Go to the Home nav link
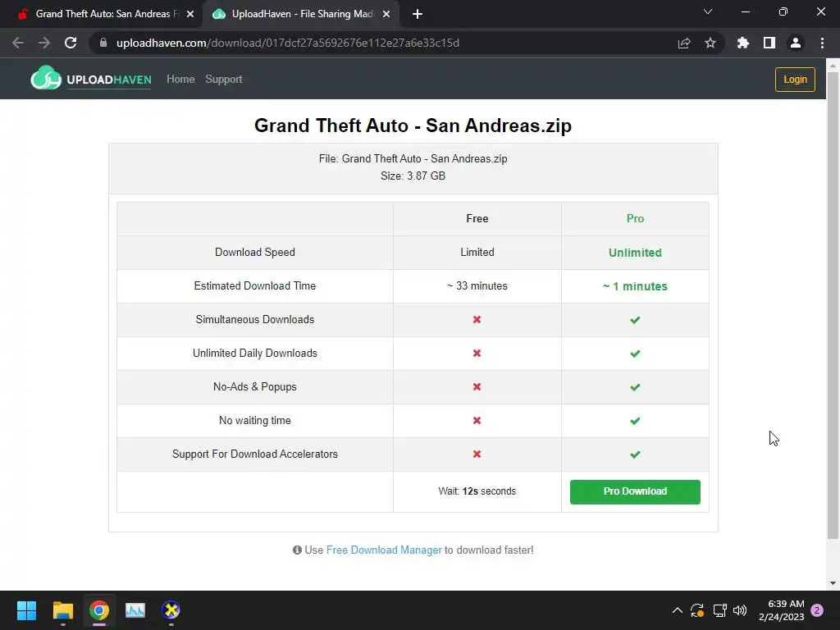The height and width of the screenshot is (630, 840). (180, 80)
